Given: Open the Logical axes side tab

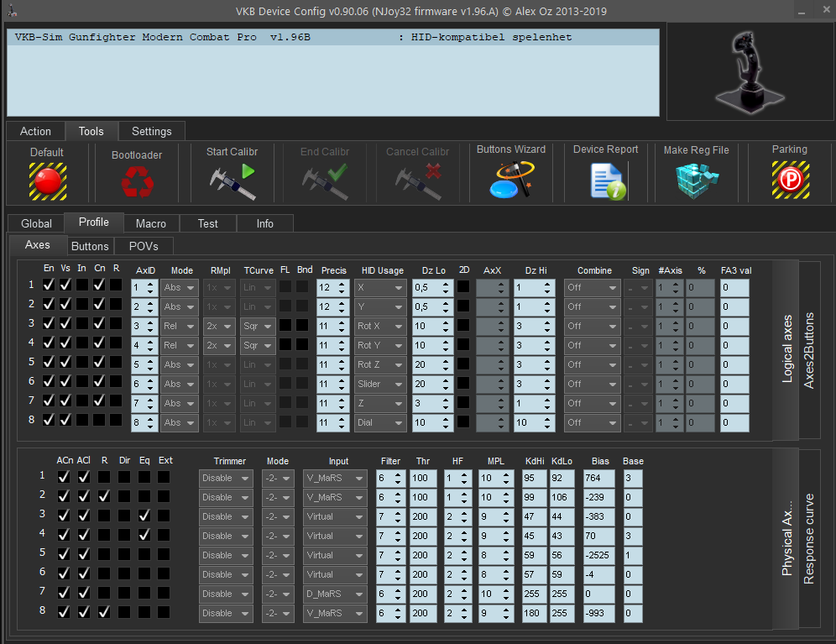Looking at the screenshot, I should coord(786,349).
